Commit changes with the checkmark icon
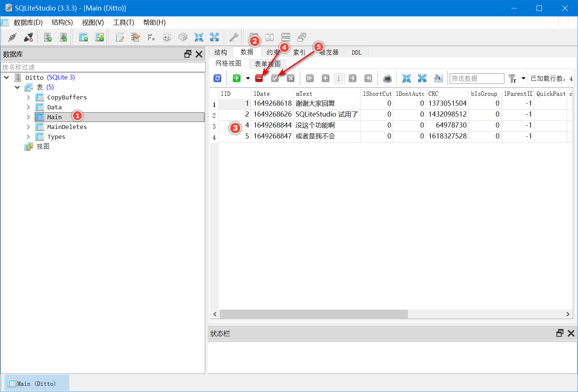The width and height of the screenshot is (578, 392). 275,78
